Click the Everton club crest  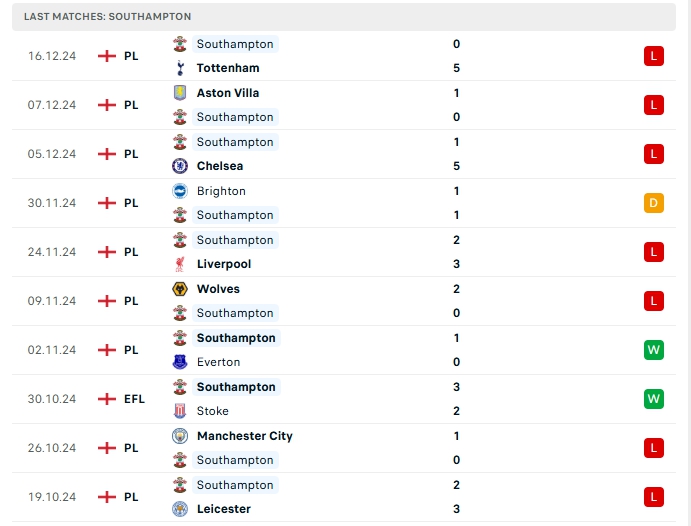(180, 362)
